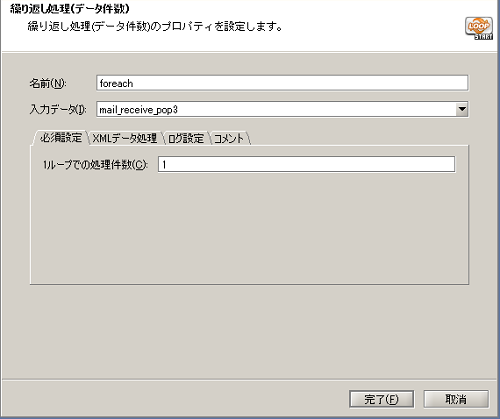Click the 1ループでの処理件数(C) label
The width and height of the screenshot is (500, 419).
[x=95, y=165]
